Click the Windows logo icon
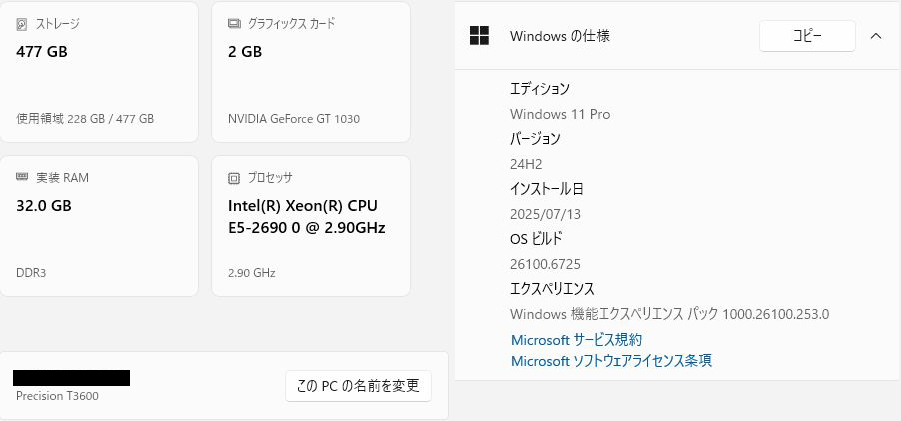This screenshot has width=901, height=421. pyautogui.click(x=479, y=36)
